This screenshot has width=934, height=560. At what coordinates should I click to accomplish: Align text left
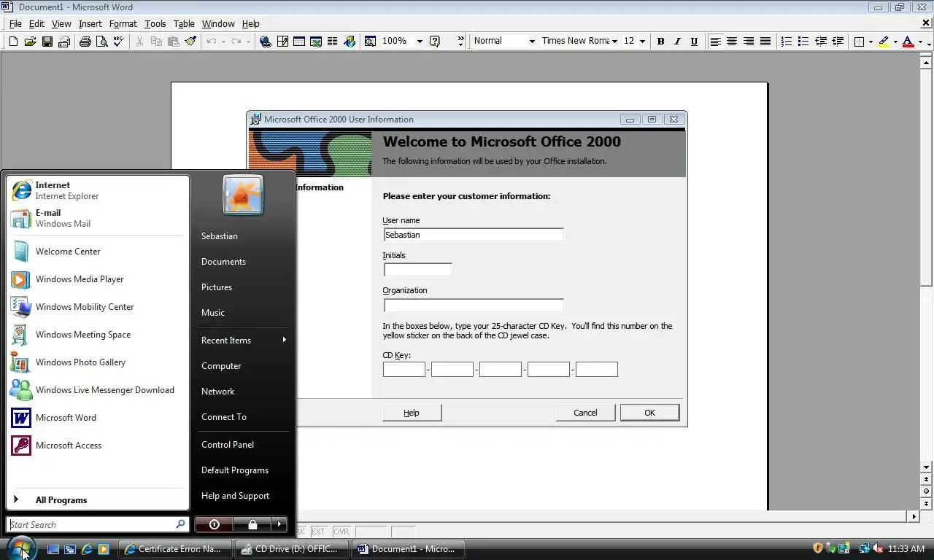click(x=715, y=42)
